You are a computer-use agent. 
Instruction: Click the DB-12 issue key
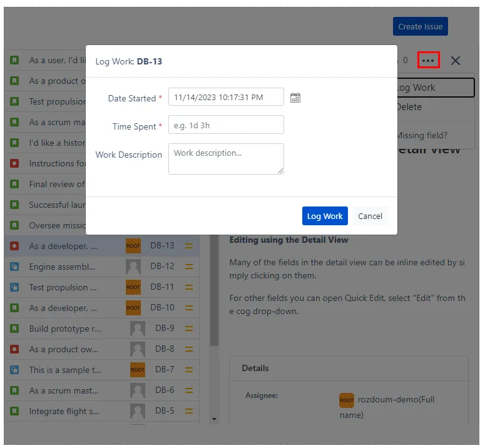(x=162, y=266)
